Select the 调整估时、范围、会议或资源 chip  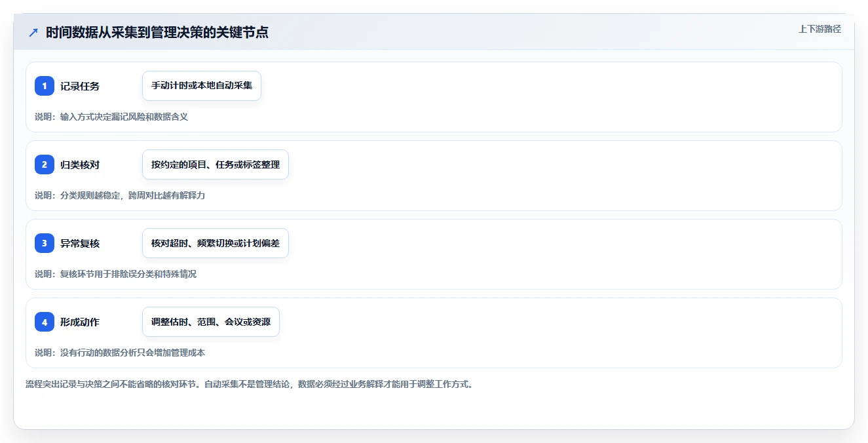click(211, 322)
